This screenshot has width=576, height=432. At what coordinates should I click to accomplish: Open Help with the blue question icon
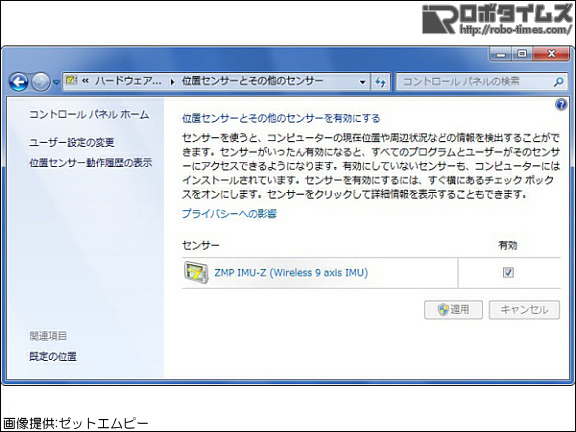coord(561,105)
